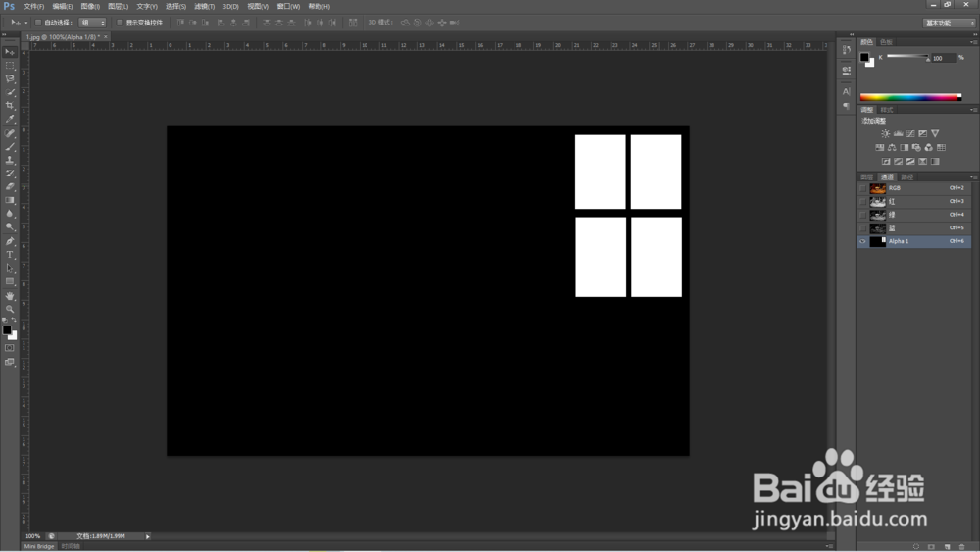
Task: Add a Brightness/Contrast adjustment
Action: tap(885, 133)
